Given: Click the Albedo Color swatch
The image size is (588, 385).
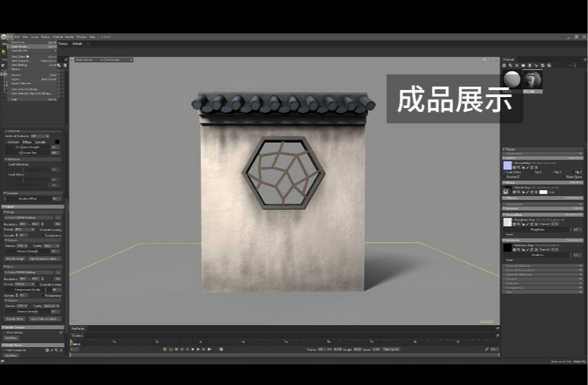Looking at the screenshot, I should [544, 192].
